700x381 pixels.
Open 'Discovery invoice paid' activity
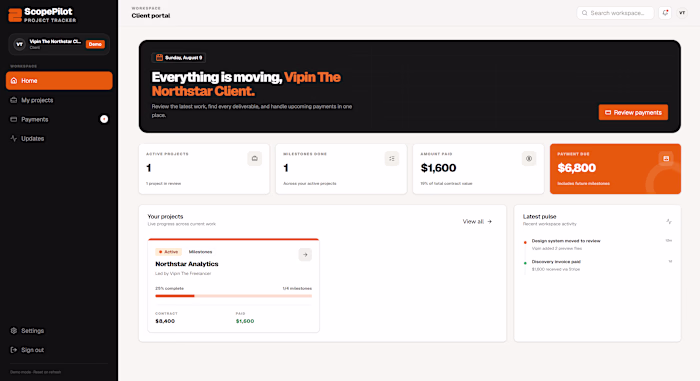click(x=598, y=265)
